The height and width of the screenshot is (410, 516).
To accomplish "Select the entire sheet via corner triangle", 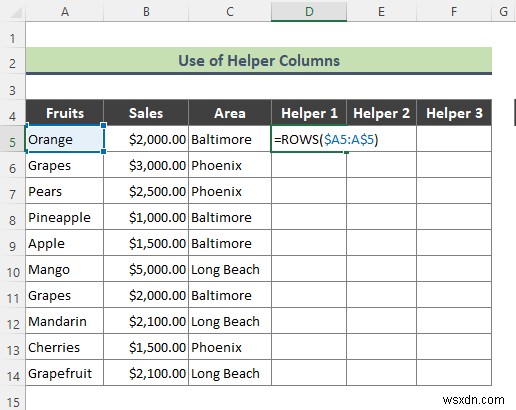I will point(15,12).
